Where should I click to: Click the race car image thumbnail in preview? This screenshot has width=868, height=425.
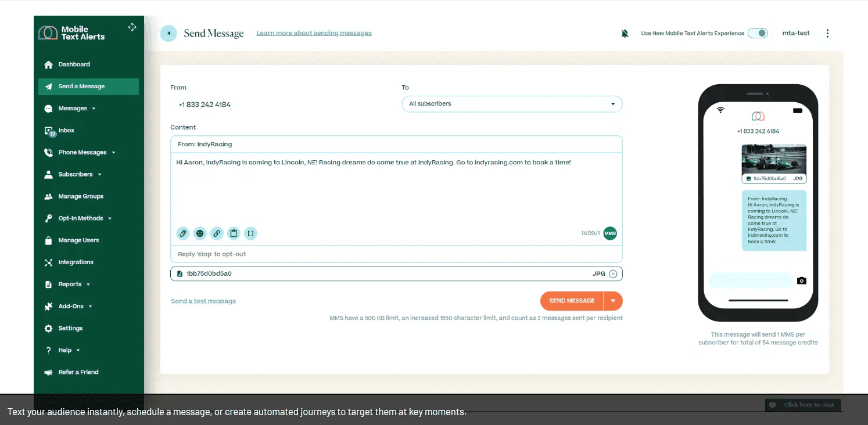click(x=774, y=159)
